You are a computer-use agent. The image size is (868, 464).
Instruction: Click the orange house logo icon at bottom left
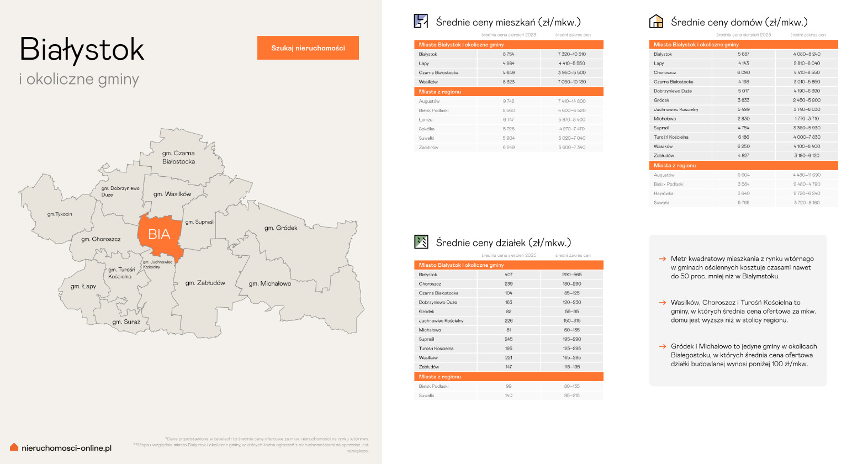click(x=14, y=447)
